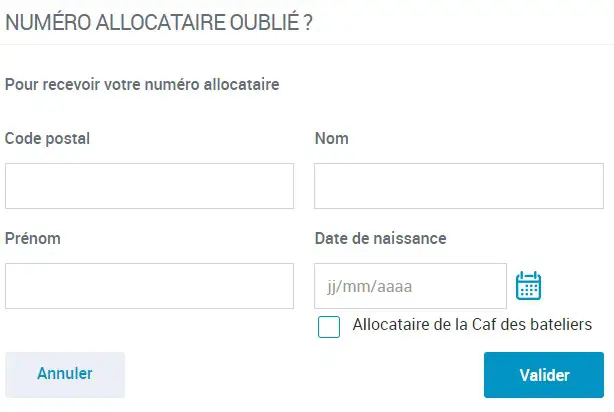Tick the Caf des bateliers checkbox
The height and width of the screenshot is (412, 614).
pyautogui.click(x=329, y=326)
